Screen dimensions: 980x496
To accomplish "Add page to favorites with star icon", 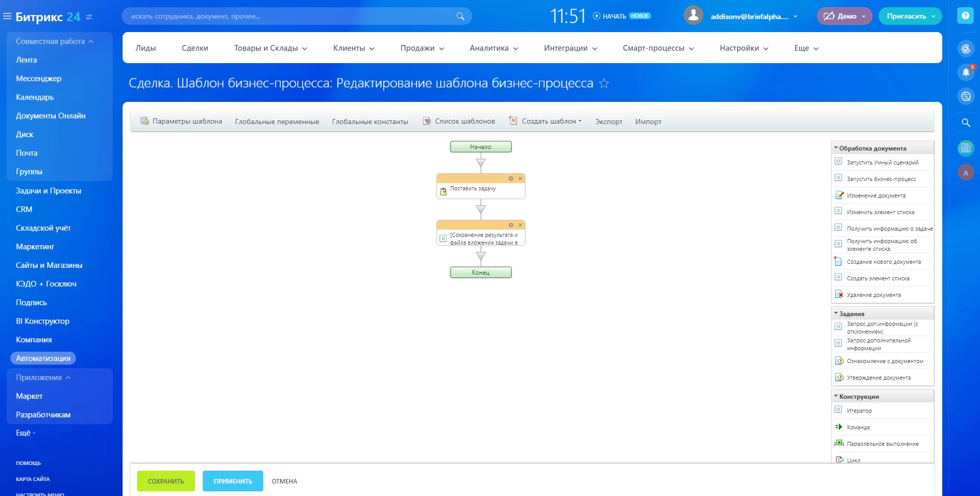I will point(604,83).
